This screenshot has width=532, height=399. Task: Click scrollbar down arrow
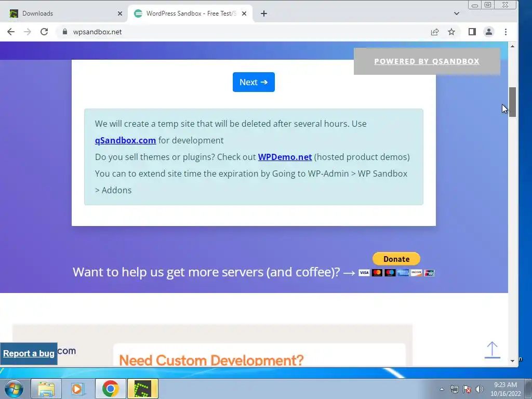click(x=512, y=361)
